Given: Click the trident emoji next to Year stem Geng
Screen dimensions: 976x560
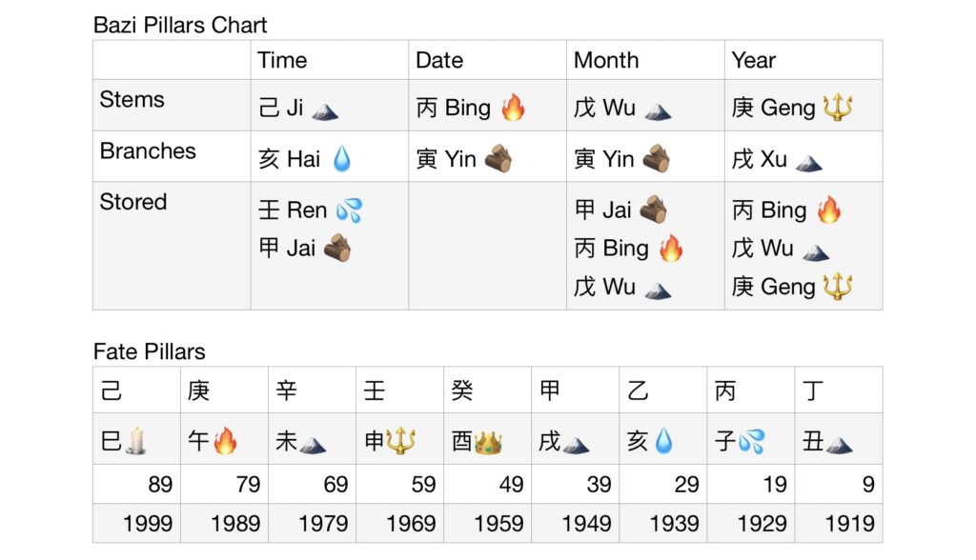Looking at the screenshot, I should (x=838, y=108).
